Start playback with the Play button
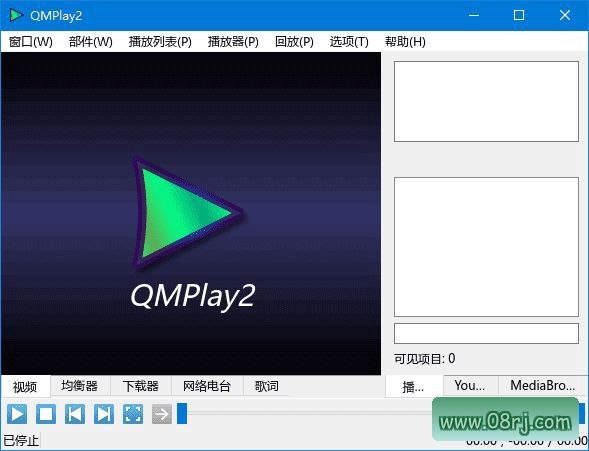This screenshot has height=451, width=589. pyautogui.click(x=17, y=414)
